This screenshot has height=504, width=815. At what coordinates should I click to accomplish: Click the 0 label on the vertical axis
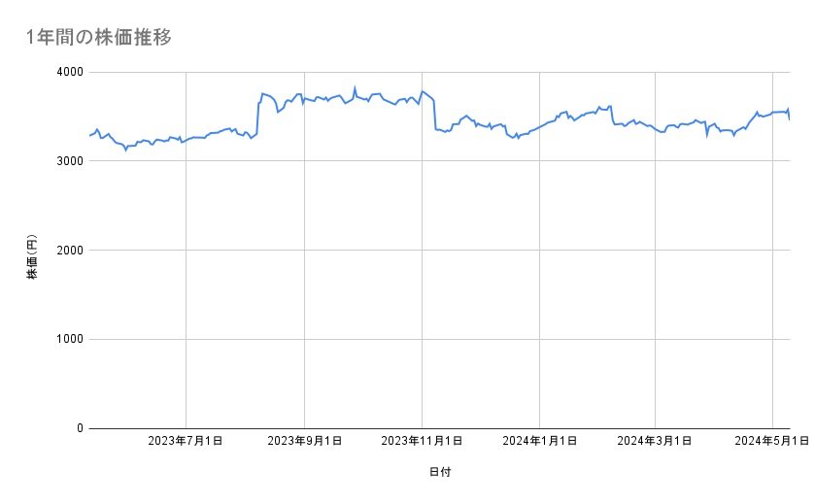(x=80, y=428)
